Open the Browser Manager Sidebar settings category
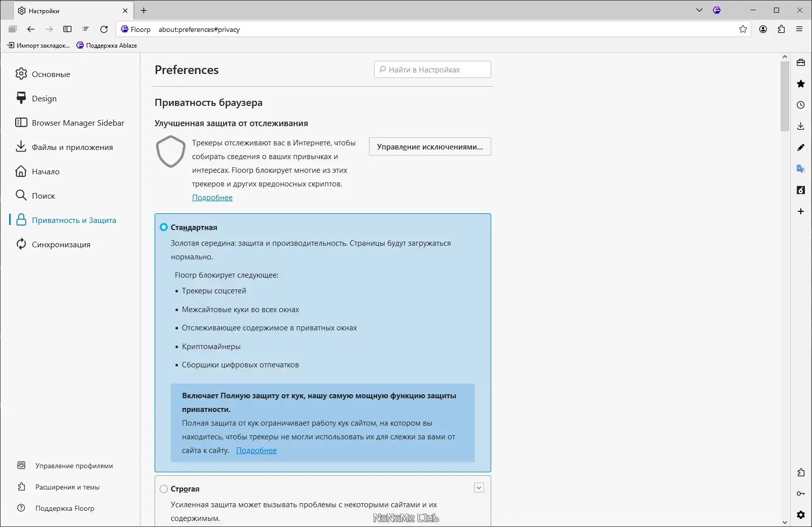Screen dimensions: 812x527 pyautogui.click(x=78, y=123)
